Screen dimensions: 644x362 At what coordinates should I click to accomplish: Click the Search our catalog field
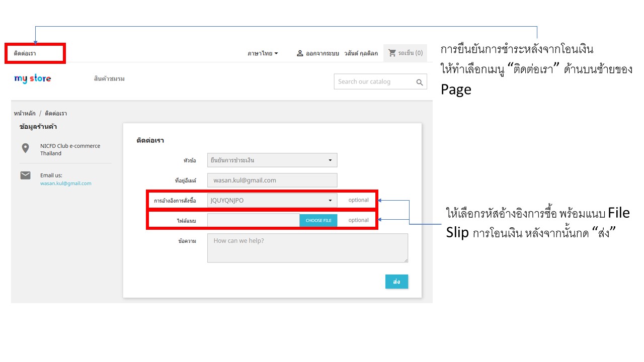[x=372, y=82]
